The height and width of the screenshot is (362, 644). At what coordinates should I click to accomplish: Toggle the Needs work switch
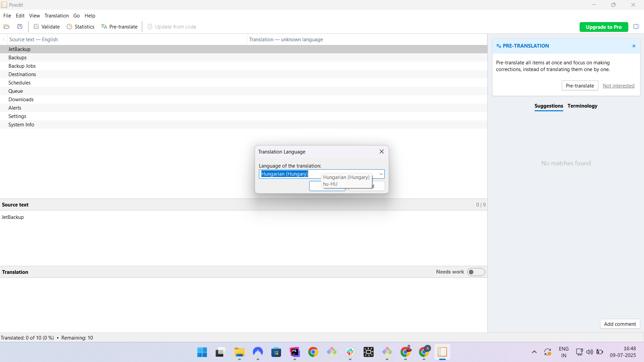click(476, 272)
